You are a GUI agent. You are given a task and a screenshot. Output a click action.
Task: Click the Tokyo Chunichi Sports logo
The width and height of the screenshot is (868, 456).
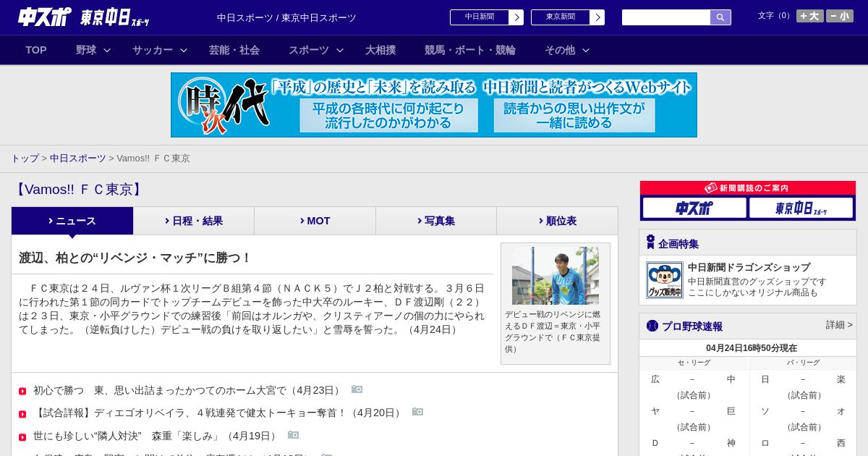tap(115, 17)
